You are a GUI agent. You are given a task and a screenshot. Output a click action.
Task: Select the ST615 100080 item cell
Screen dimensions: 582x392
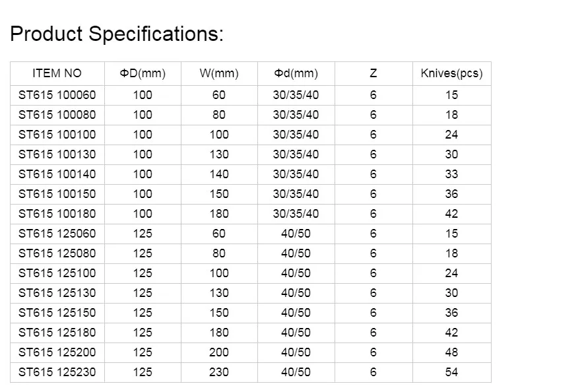pyautogui.click(x=57, y=115)
